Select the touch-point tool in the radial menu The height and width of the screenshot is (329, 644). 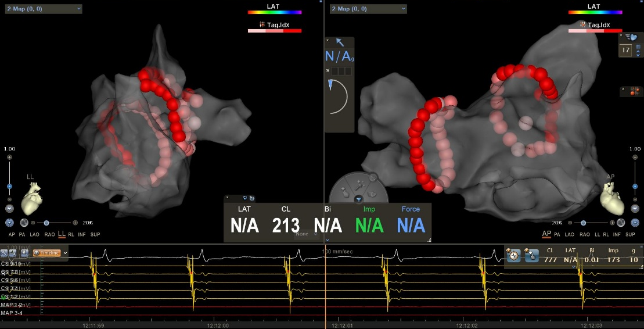(x=344, y=192)
